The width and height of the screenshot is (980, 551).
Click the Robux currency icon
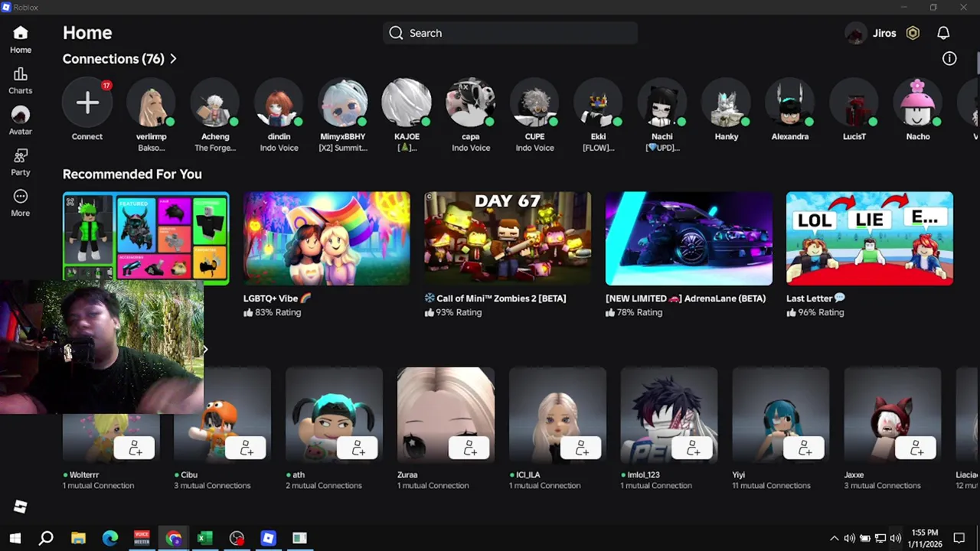tap(913, 33)
